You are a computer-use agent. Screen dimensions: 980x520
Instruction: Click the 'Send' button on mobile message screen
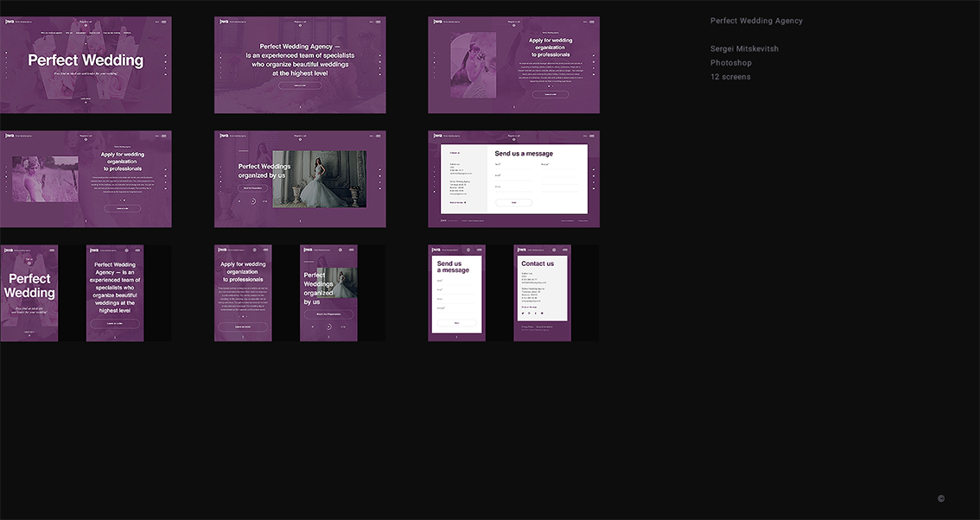point(457,323)
